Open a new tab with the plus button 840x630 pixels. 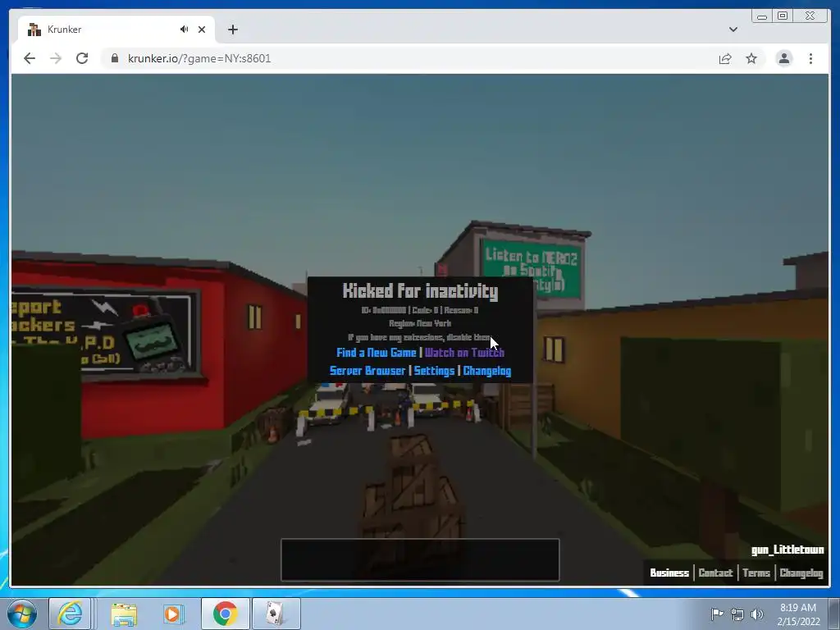[x=232, y=30]
